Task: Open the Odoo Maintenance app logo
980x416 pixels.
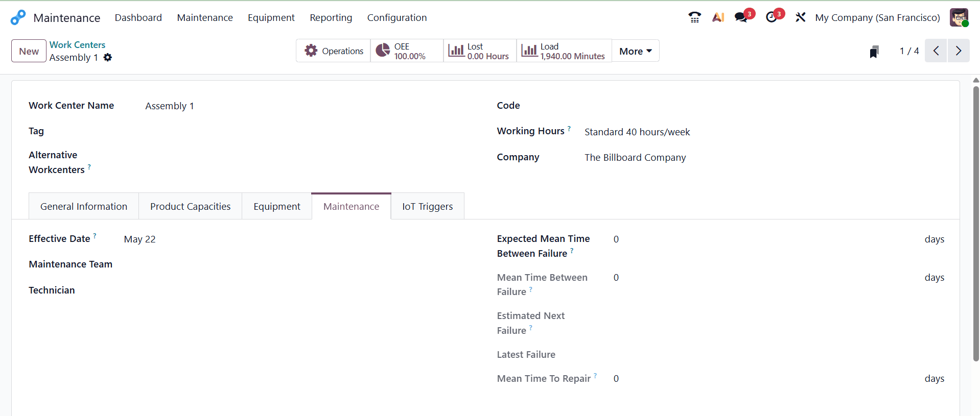Action: [x=18, y=17]
